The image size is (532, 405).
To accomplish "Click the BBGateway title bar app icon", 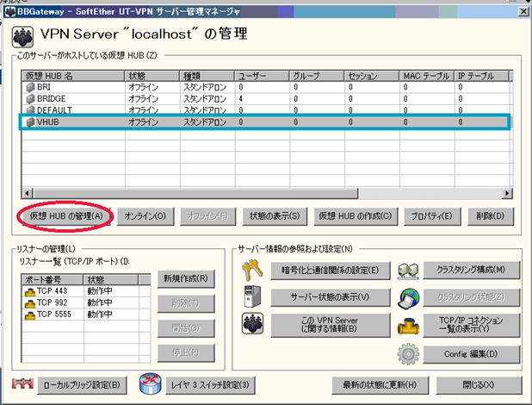I will pyautogui.click(x=10, y=11).
